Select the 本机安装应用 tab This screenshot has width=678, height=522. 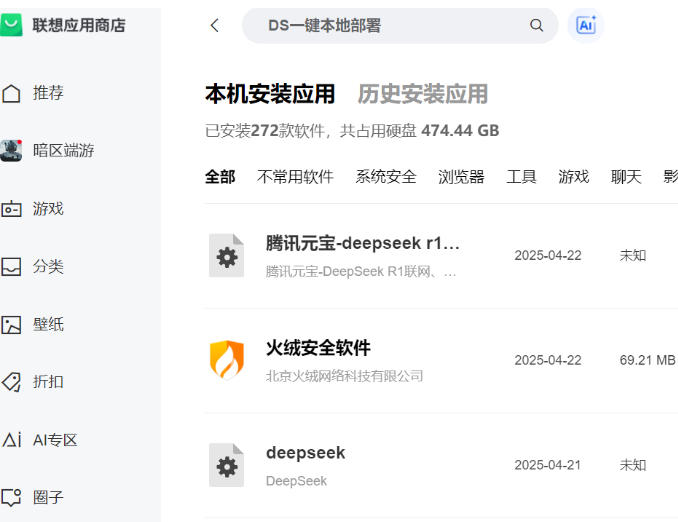pos(270,94)
